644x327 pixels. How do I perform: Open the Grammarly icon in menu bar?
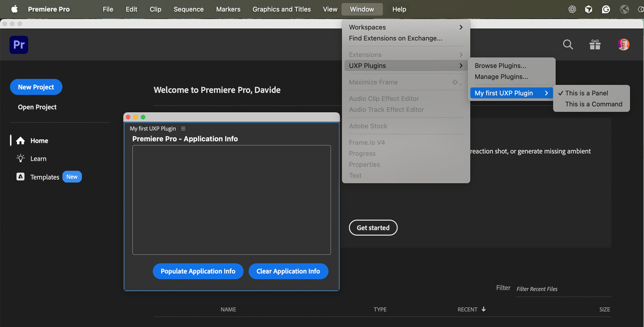[606, 9]
